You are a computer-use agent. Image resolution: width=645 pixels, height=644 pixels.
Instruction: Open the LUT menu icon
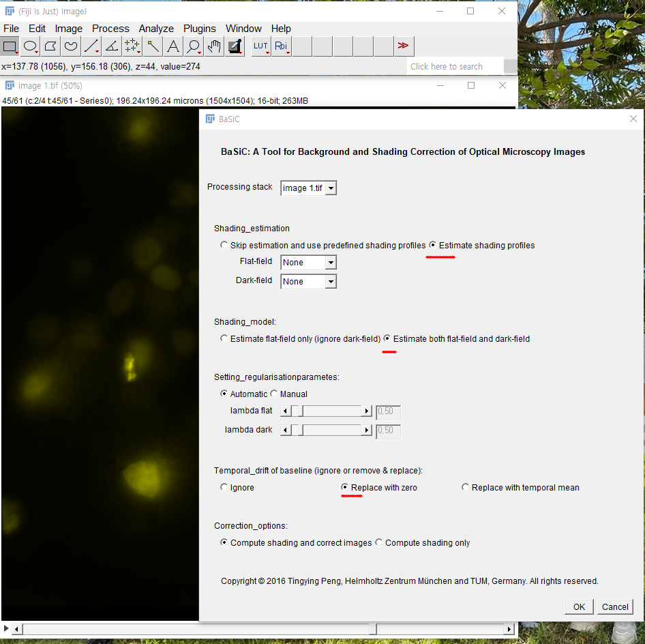point(260,46)
